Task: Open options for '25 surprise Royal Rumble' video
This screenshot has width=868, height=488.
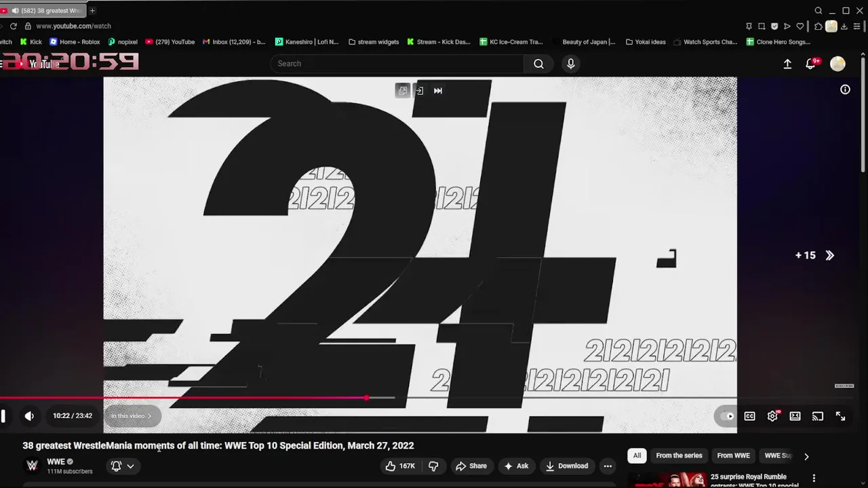Action: (x=814, y=479)
